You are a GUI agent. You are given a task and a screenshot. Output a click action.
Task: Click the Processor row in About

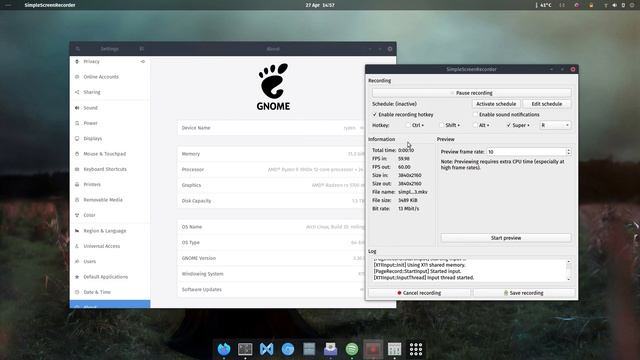point(271,169)
